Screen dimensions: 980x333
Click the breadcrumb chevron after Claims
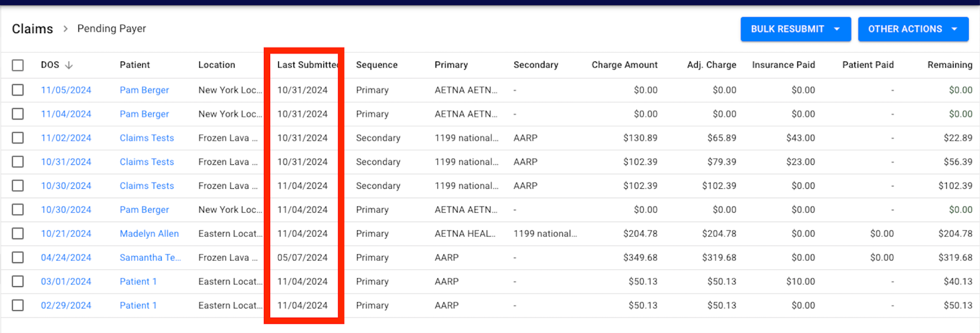click(66, 29)
